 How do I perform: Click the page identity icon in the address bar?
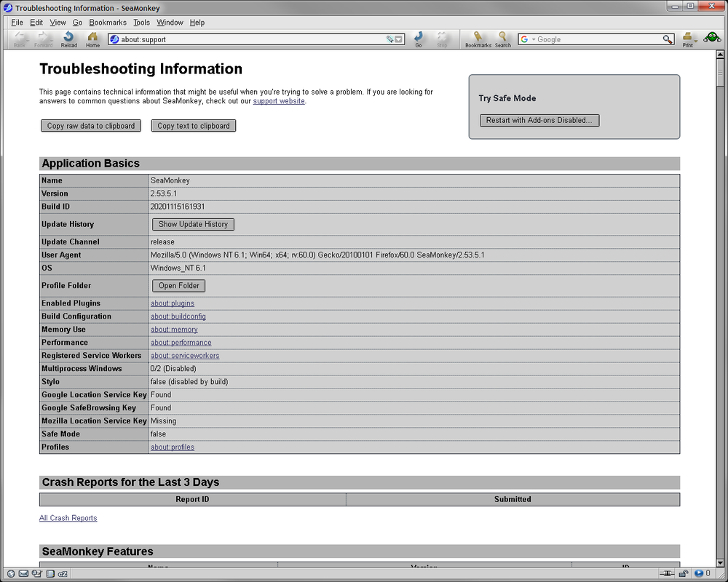pyautogui.click(x=114, y=39)
